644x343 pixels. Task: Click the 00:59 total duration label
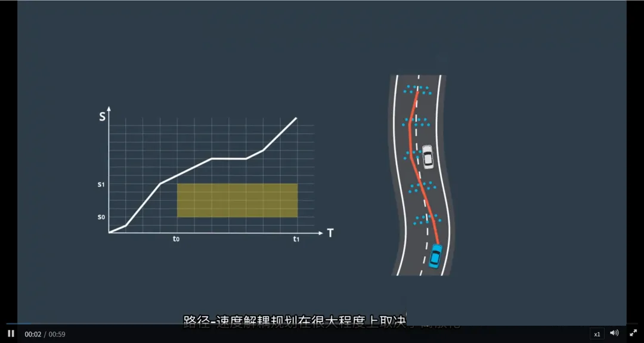point(57,334)
